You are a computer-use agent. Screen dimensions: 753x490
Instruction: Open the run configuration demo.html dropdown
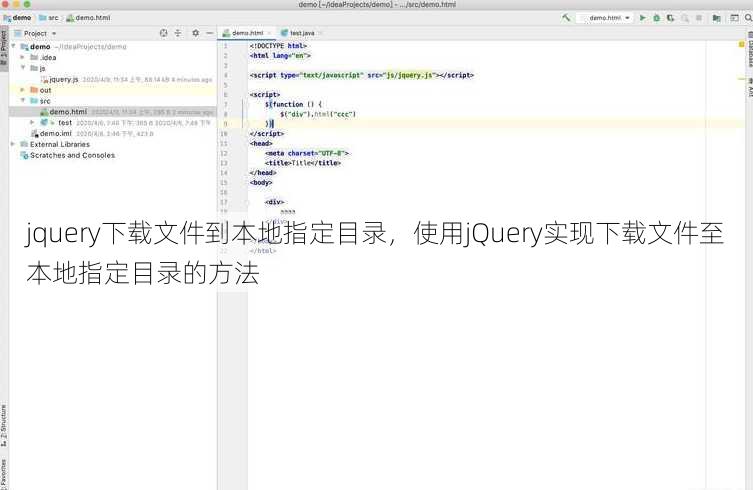point(605,18)
